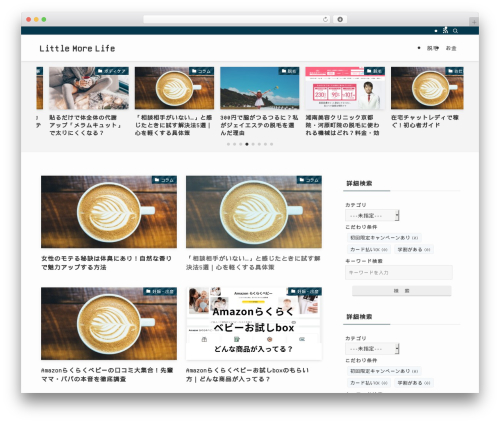Click 妊娠・出産 tag on お試しbox article image
Screen dimensions: 500x423
305,291
